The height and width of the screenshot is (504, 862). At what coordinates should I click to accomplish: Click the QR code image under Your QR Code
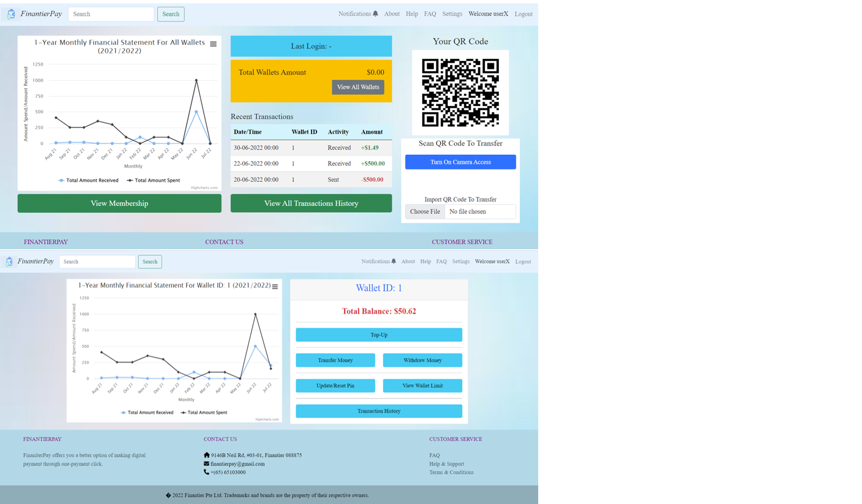tap(460, 93)
